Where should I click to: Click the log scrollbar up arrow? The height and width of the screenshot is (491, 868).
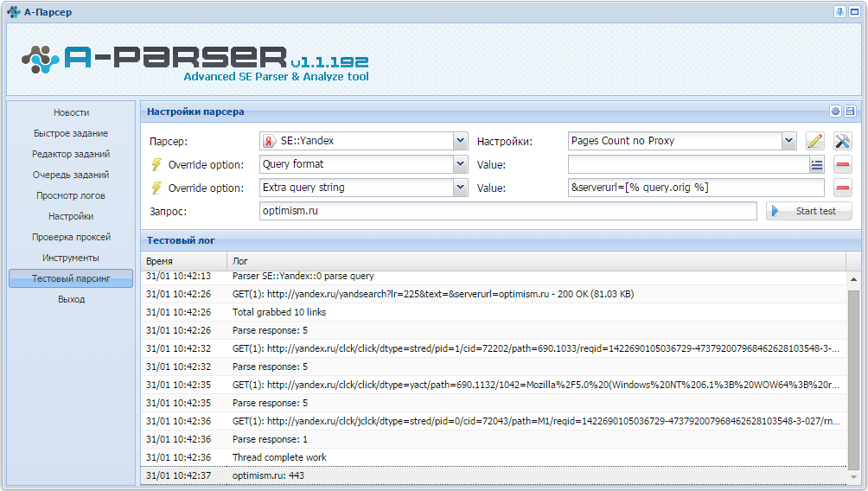click(x=853, y=279)
